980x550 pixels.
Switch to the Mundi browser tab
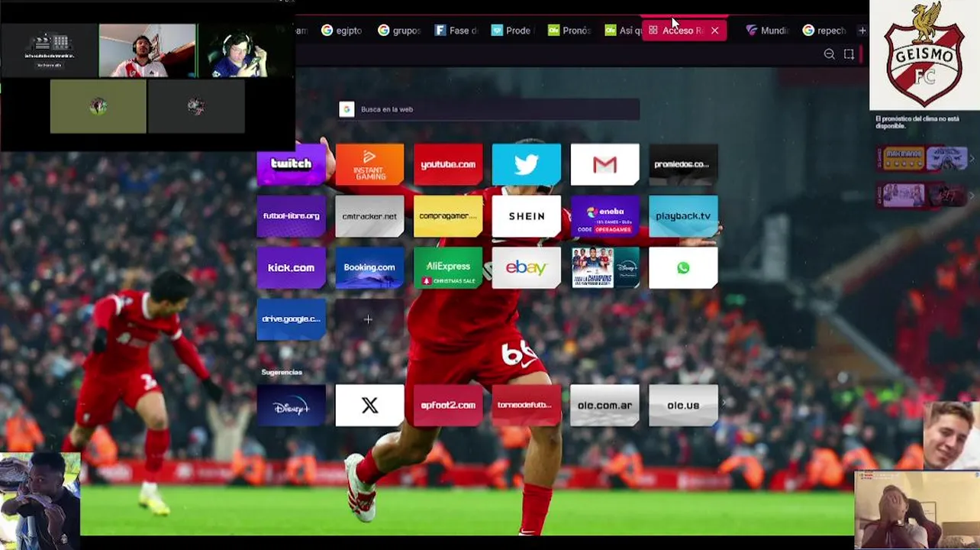coord(767,31)
